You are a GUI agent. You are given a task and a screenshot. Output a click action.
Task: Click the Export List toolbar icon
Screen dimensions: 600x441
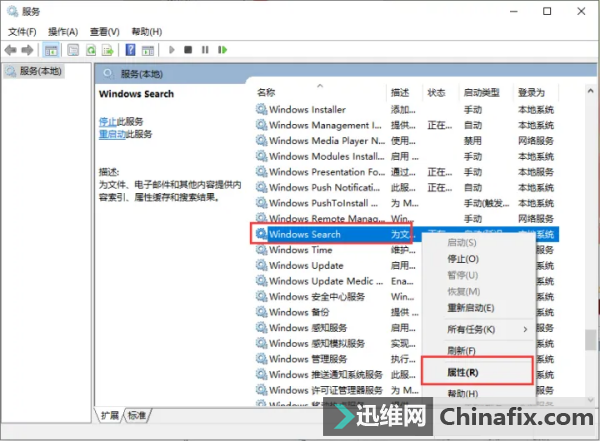click(108, 50)
